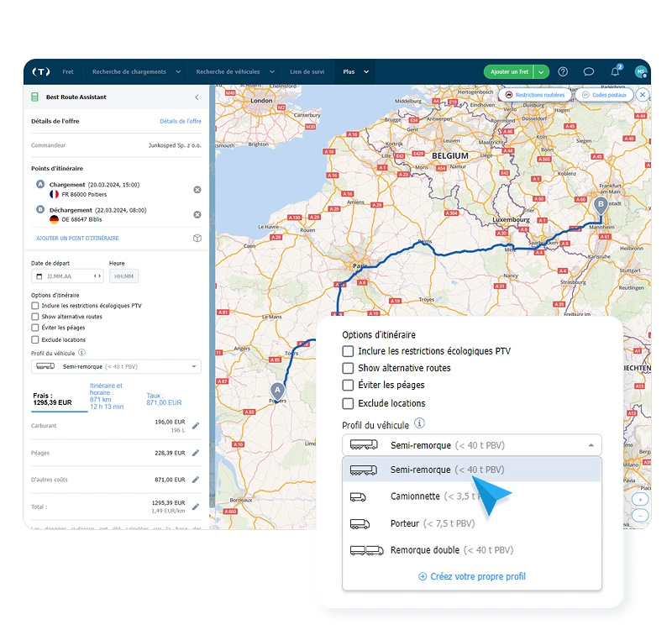The height and width of the screenshot is (630, 672).
Task: Click the cube icon beside add waypoint
Action: point(197,238)
